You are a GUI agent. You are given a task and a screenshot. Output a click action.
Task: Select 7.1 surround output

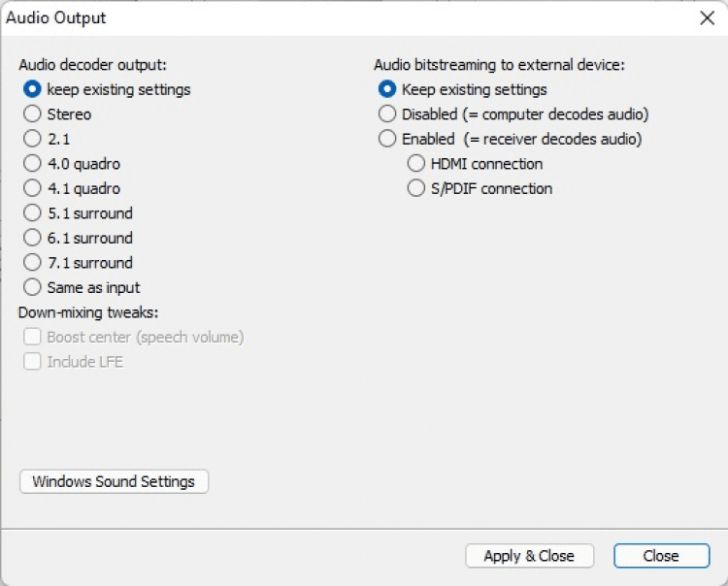[x=32, y=263]
